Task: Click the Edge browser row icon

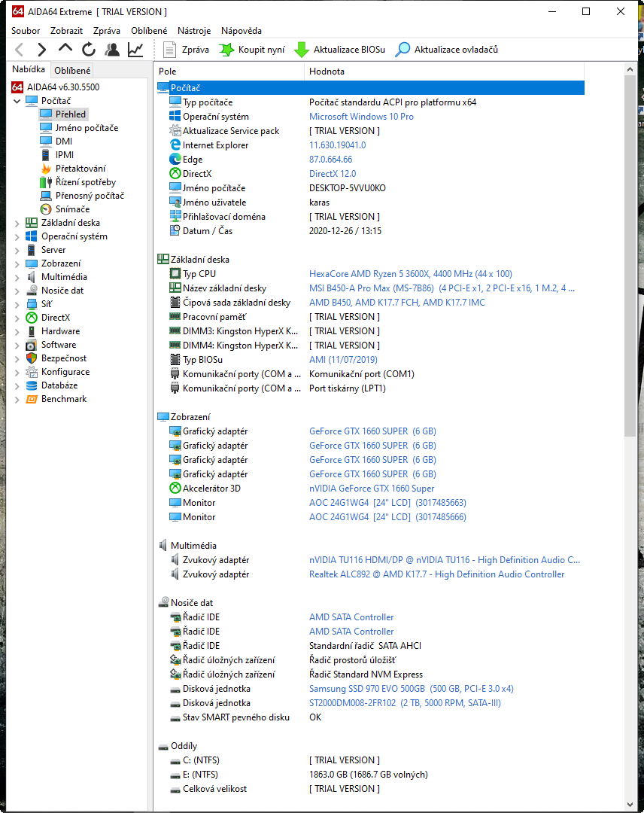Action: (175, 159)
